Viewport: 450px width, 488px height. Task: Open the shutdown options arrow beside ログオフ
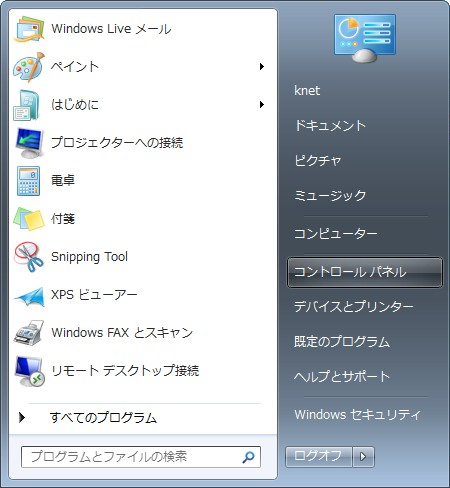pyautogui.click(x=363, y=457)
